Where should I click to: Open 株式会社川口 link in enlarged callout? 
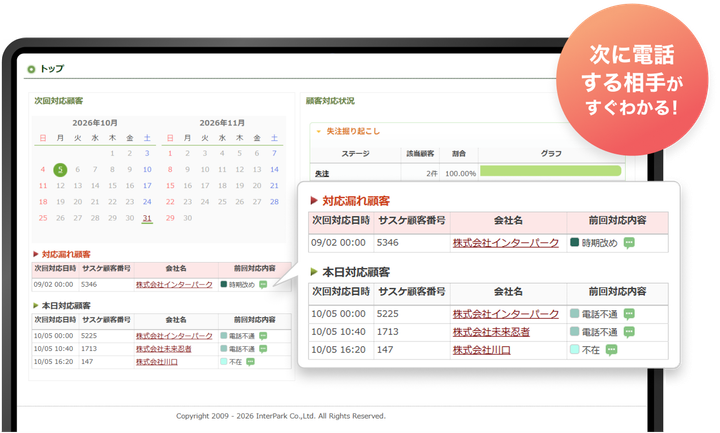tap(481, 350)
